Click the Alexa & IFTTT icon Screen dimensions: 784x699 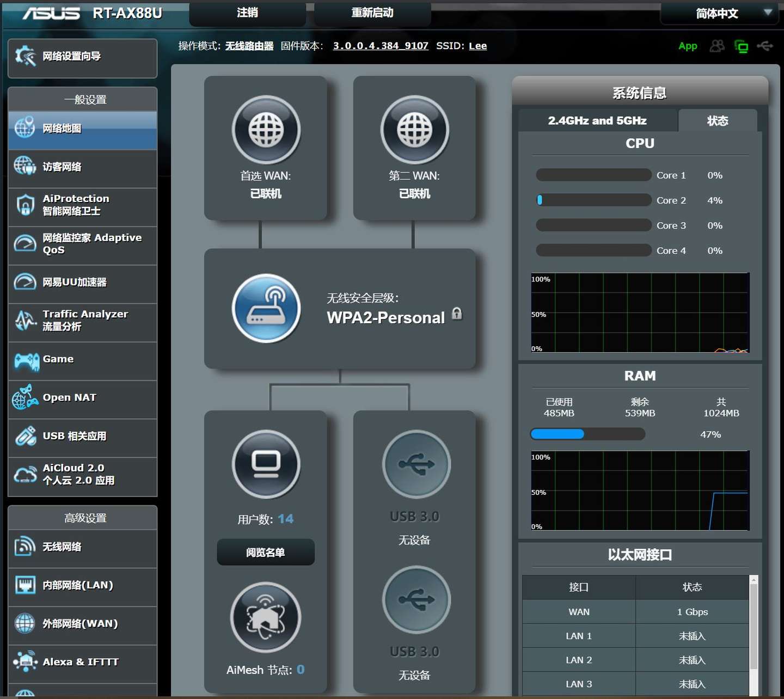point(25,661)
